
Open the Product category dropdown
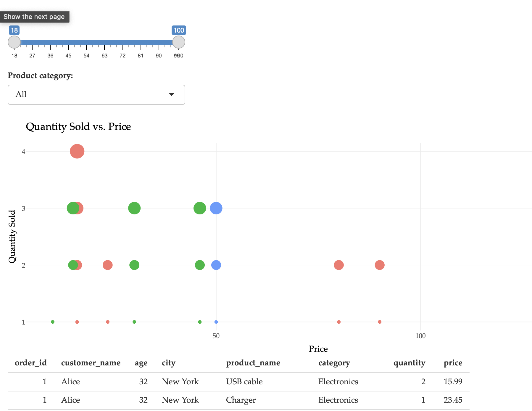click(x=96, y=95)
